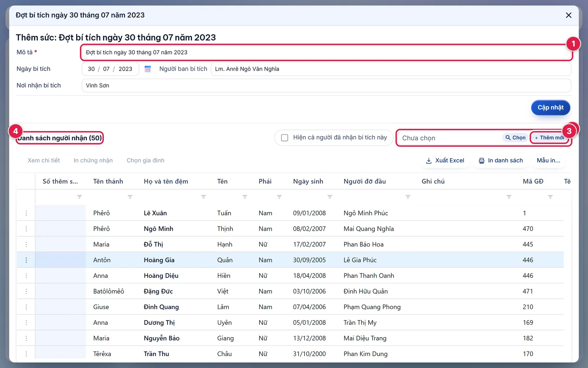Close the Đợt bí tích dialog

(x=569, y=15)
